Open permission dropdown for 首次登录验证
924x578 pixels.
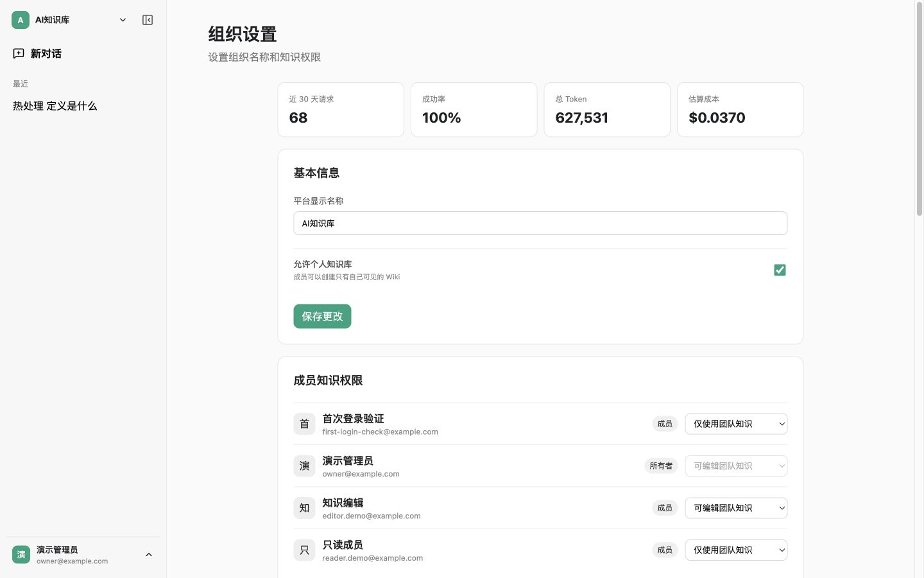pos(736,424)
